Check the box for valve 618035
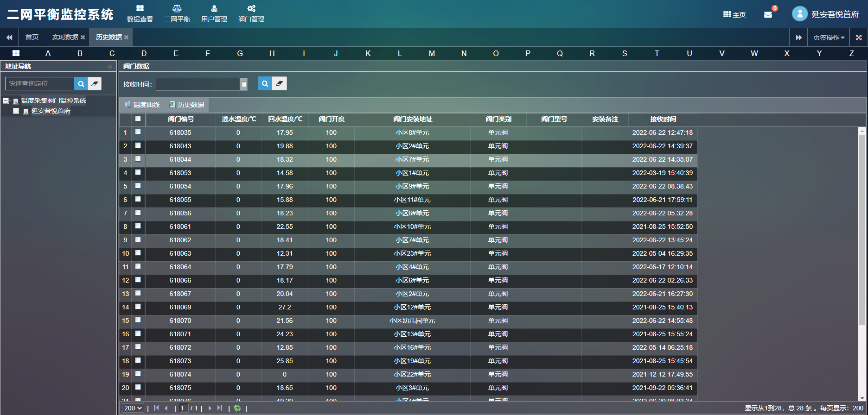Image resolution: width=868 pixels, height=415 pixels. click(138, 132)
